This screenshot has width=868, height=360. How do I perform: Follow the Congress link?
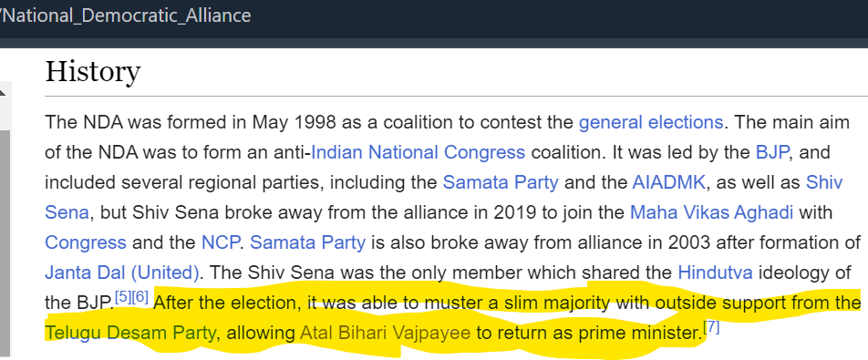pos(86,242)
